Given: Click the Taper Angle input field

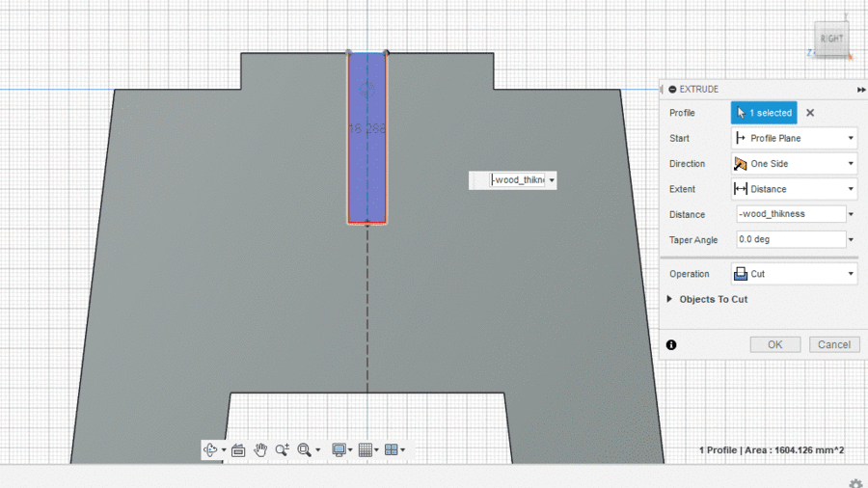Looking at the screenshot, I should coord(791,239).
